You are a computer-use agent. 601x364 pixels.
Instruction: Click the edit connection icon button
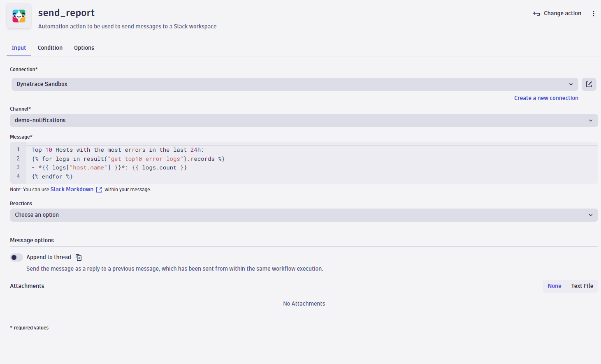pos(589,84)
